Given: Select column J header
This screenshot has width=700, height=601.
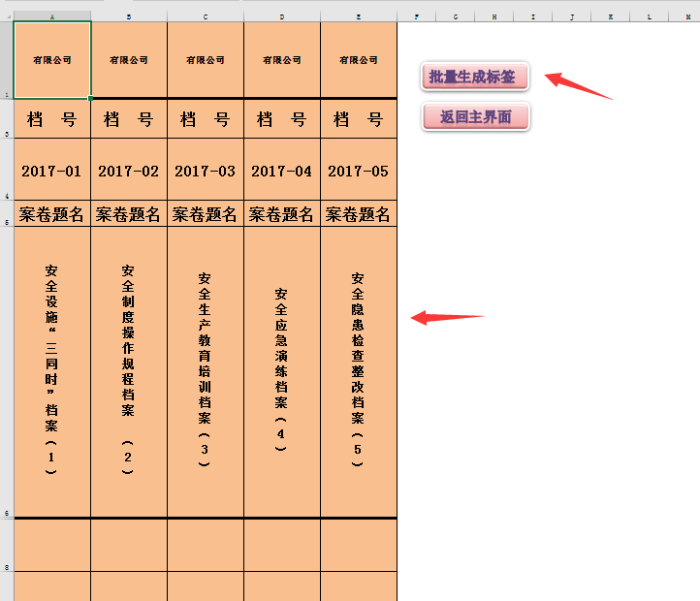Looking at the screenshot, I should [572, 17].
